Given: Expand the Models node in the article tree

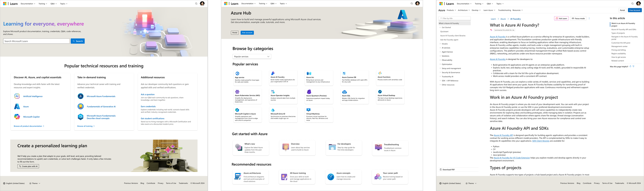Looking at the screenshot, I should point(440,44).
